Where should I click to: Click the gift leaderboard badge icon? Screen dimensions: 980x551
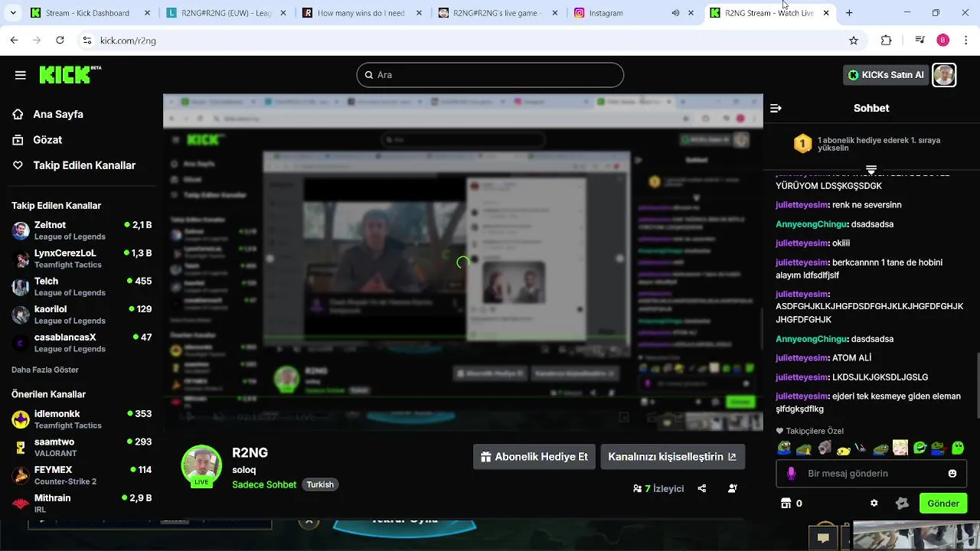pyautogui.click(x=802, y=144)
